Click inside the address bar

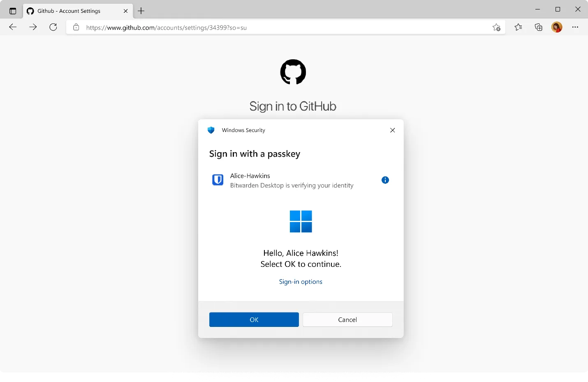click(x=247, y=27)
